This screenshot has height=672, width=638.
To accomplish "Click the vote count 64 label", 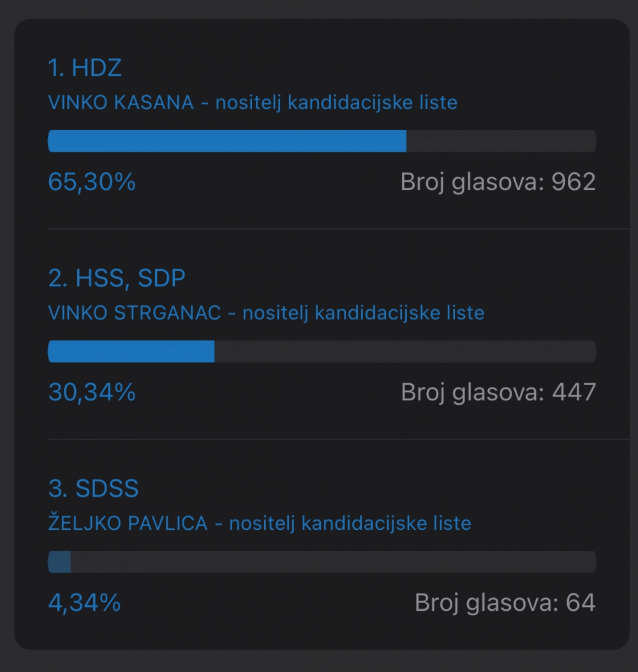I will (505, 603).
